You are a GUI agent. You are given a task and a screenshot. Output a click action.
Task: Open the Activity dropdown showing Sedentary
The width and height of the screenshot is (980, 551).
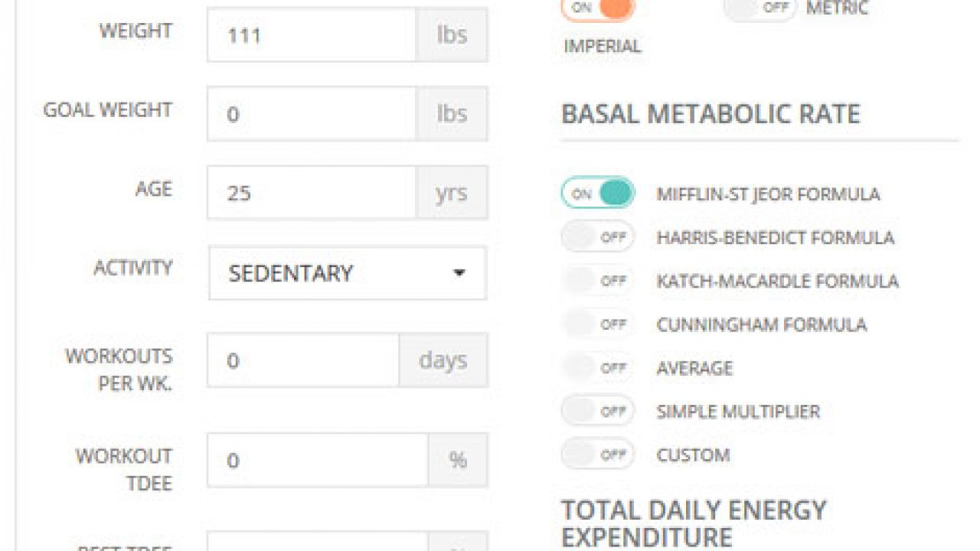pyautogui.click(x=348, y=273)
